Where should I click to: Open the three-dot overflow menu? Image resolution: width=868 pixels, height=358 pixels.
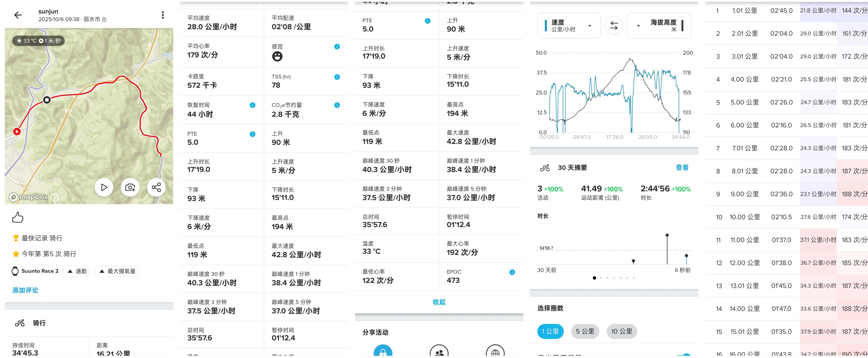(163, 15)
